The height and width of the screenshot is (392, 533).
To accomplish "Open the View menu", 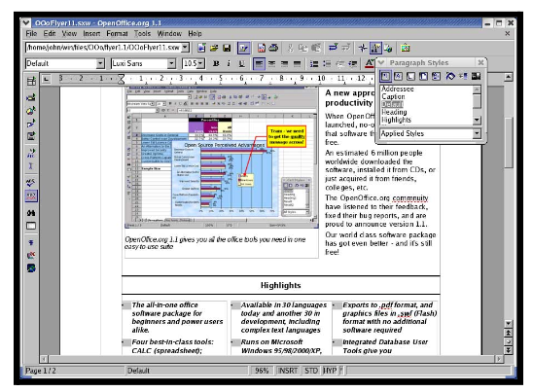I will pos(69,34).
